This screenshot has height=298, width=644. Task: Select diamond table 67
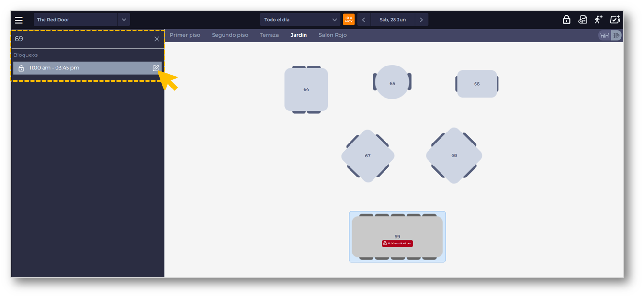368,156
